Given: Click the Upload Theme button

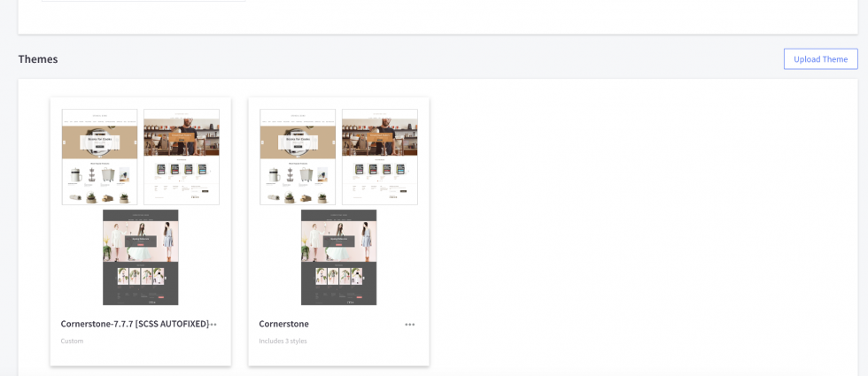Looking at the screenshot, I should tap(820, 59).
